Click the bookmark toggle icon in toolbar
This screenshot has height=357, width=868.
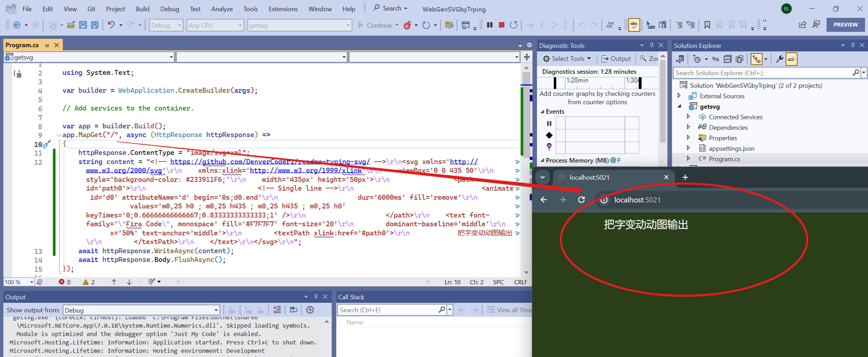(707, 25)
